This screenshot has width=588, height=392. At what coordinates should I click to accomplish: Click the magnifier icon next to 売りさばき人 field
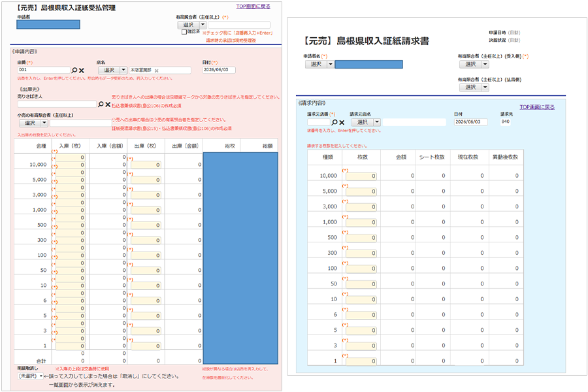point(101,105)
